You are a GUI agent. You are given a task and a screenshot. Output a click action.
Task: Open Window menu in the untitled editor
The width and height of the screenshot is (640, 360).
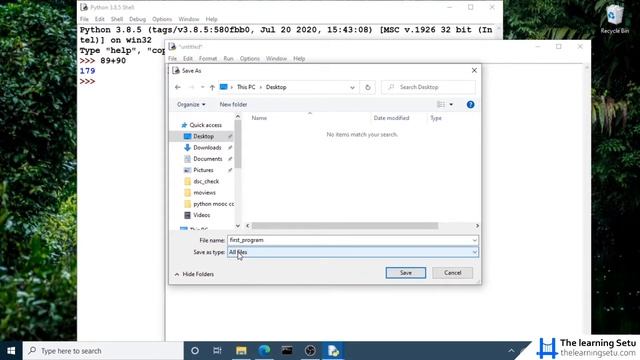pos(276,58)
